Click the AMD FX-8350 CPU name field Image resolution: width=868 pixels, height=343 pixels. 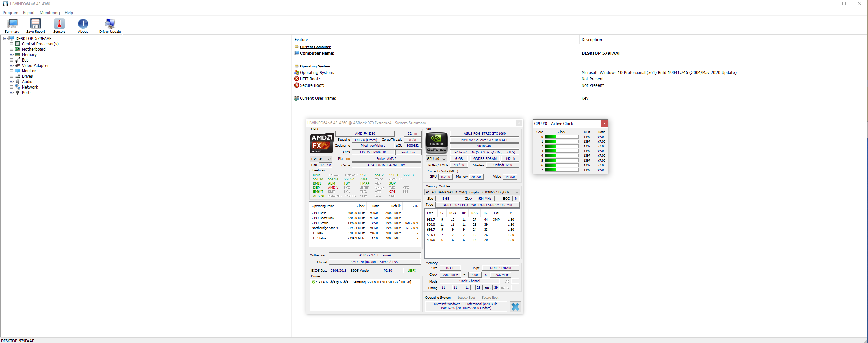pos(365,134)
